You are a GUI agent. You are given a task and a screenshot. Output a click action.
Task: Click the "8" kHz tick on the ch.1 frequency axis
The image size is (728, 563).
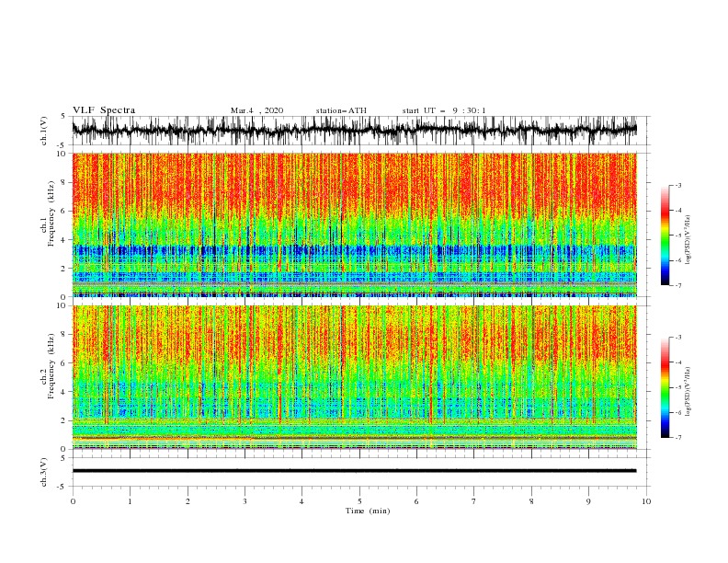(63, 182)
